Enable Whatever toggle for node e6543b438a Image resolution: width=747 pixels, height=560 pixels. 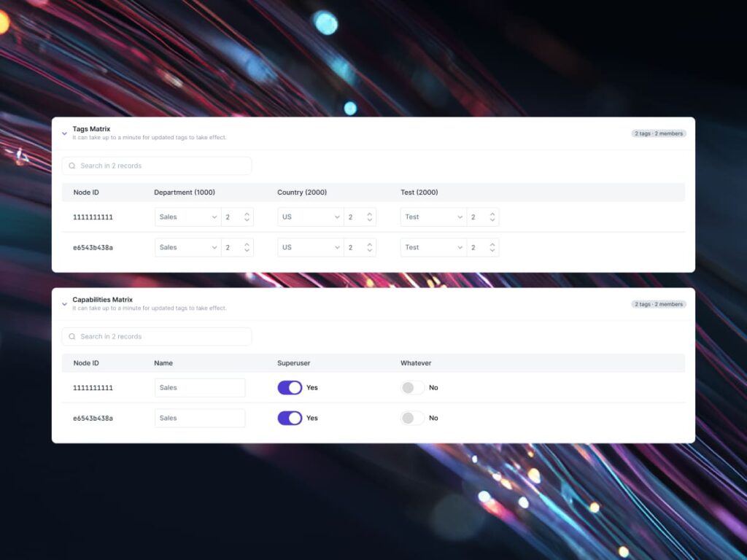pyautogui.click(x=413, y=418)
